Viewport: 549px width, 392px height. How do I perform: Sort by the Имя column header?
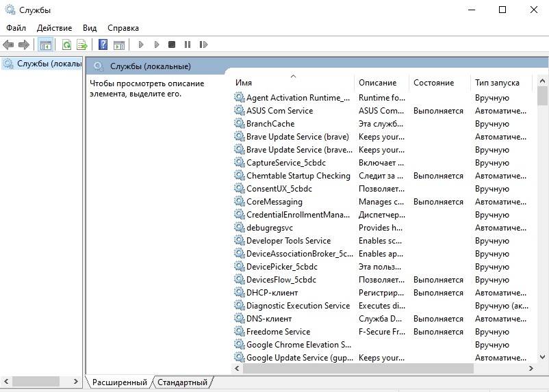coord(244,83)
